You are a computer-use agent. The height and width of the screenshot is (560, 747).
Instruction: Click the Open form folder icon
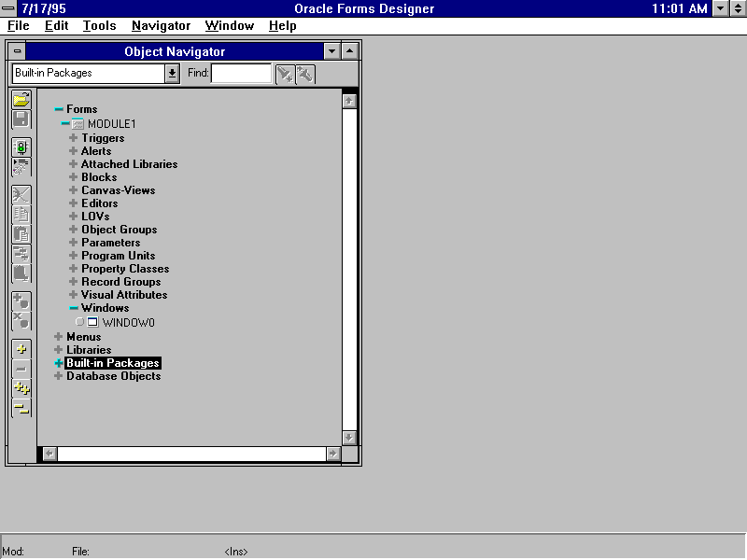click(x=21, y=100)
